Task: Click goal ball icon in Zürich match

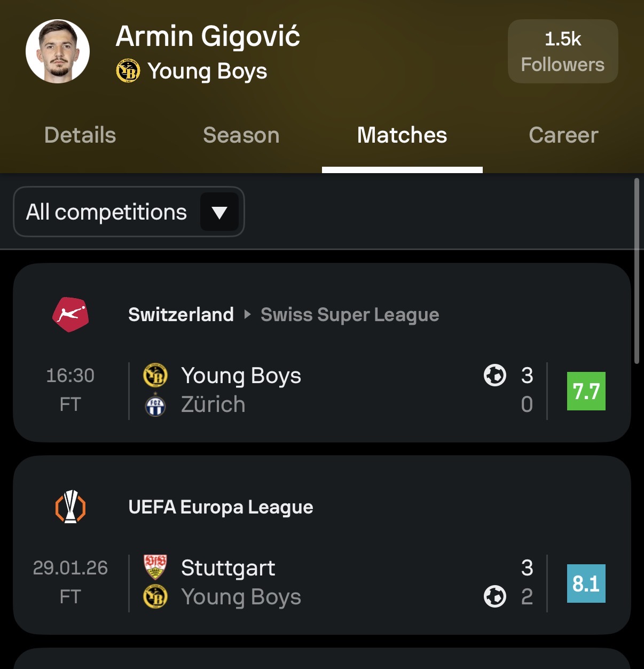Action: 495,375
